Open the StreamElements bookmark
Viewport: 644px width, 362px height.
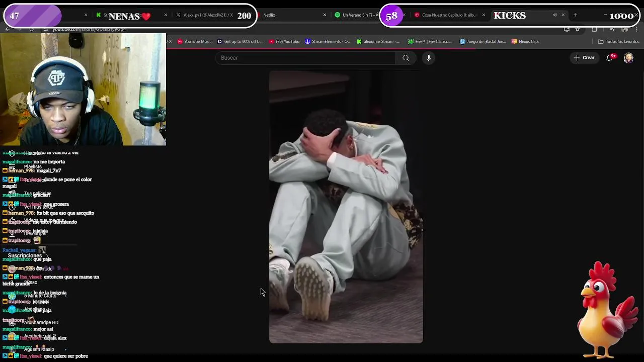(x=328, y=42)
